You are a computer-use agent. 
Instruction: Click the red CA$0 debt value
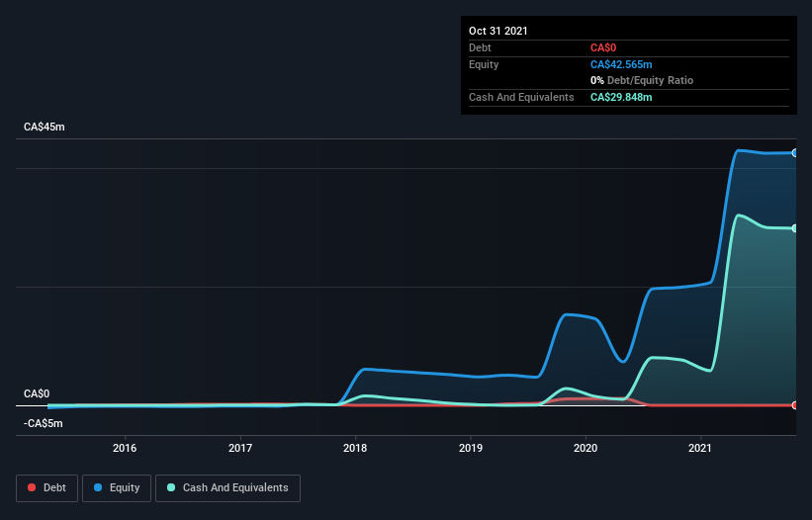603,47
